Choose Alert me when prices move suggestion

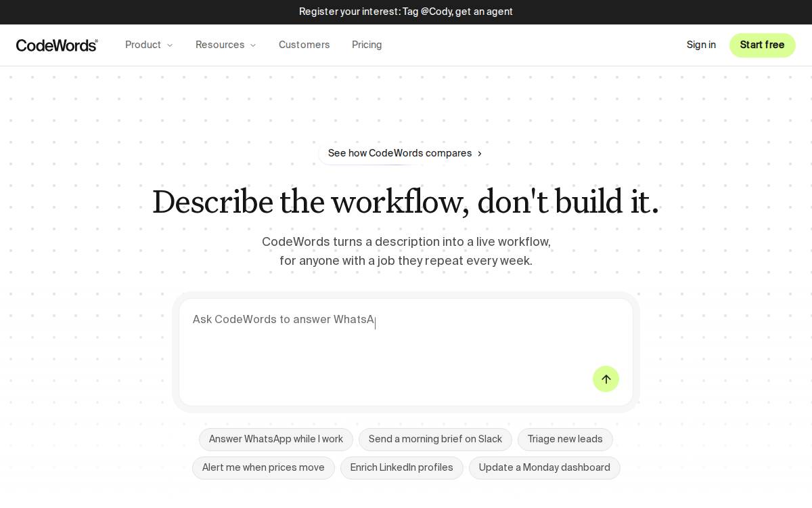(x=263, y=467)
